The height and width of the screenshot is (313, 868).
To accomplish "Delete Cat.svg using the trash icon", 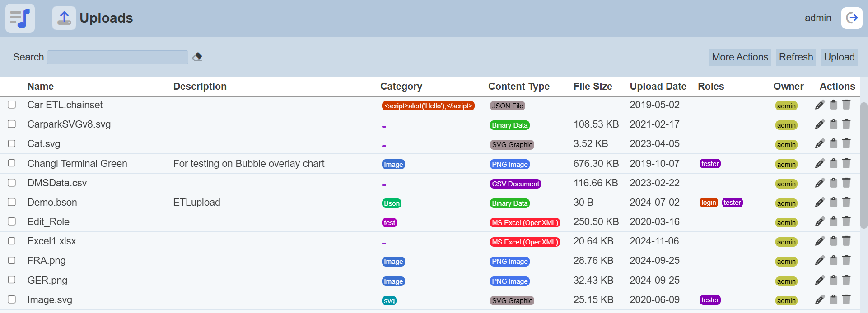I will [846, 144].
